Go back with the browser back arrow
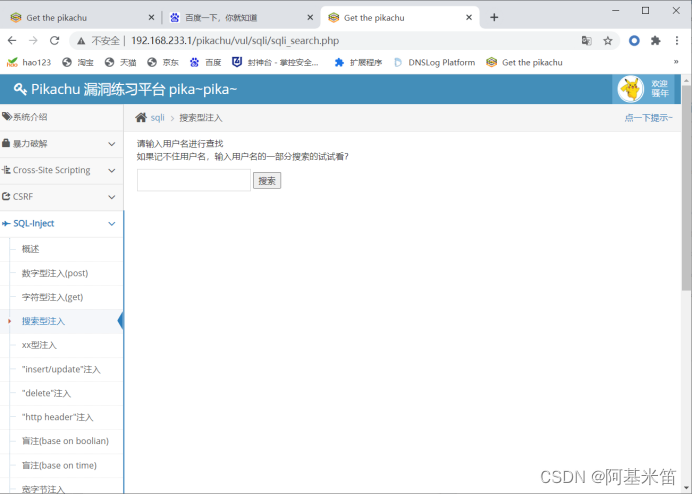The width and height of the screenshot is (692, 495). click(12, 41)
